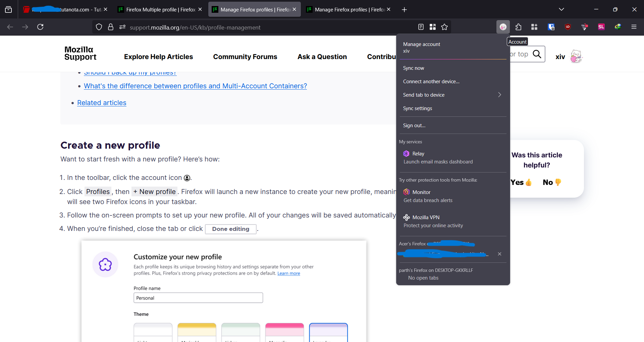Open Firefox View in tab bar
This screenshot has height=342, width=644.
click(8, 9)
